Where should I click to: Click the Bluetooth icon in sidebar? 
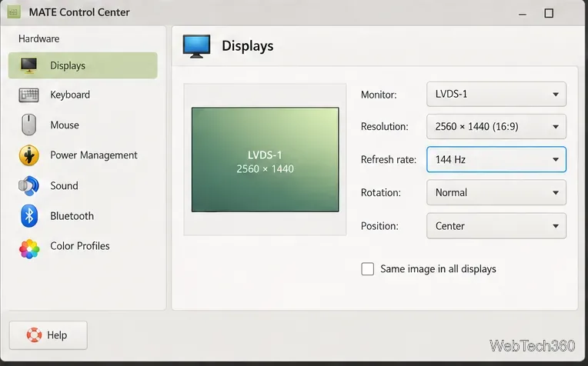(29, 216)
